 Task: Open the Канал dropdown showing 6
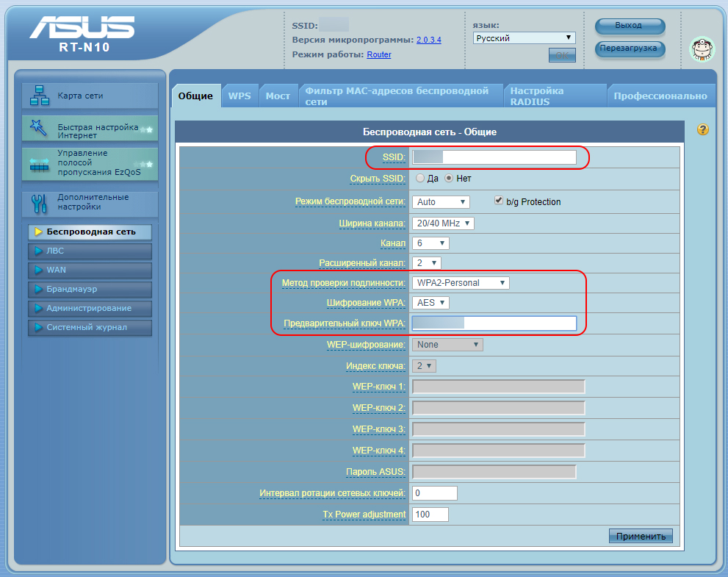pos(430,243)
